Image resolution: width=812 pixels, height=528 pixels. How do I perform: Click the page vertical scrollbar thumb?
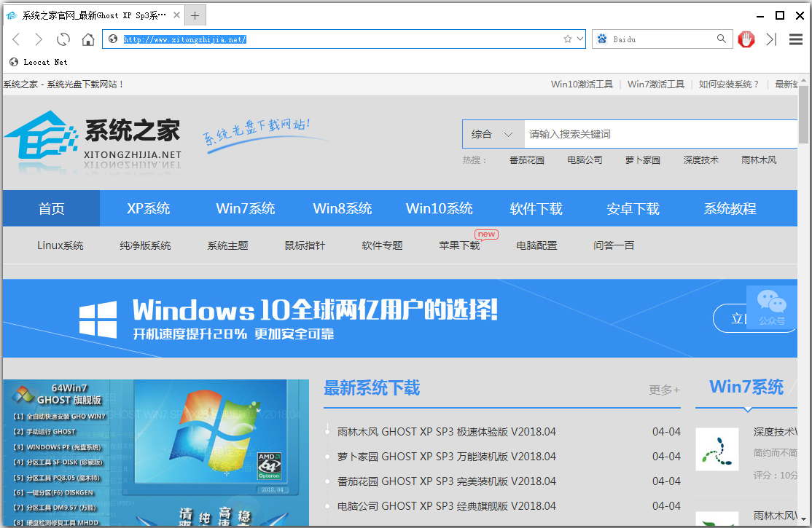coord(803,115)
